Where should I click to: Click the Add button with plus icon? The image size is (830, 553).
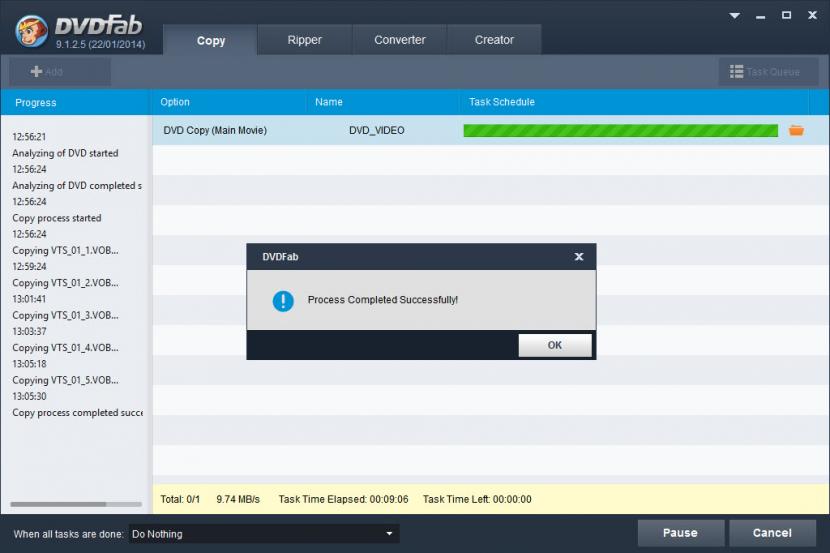[60, 71]
